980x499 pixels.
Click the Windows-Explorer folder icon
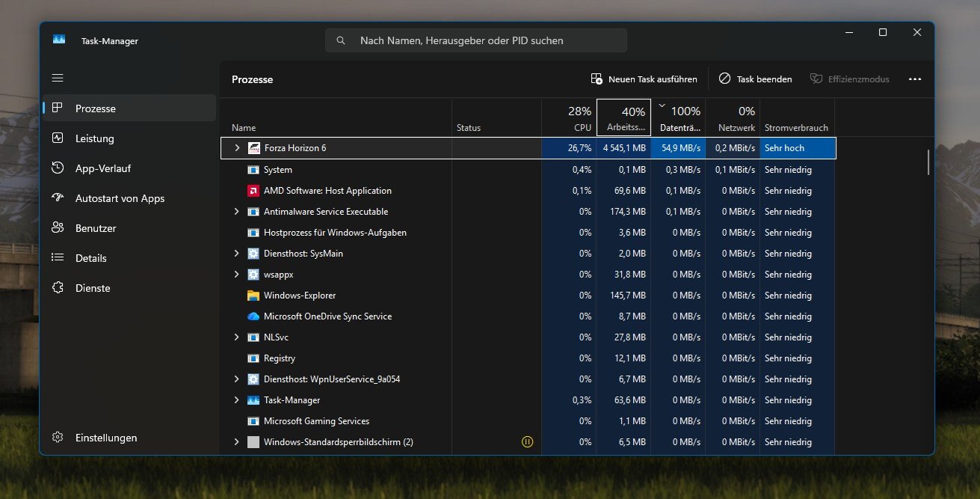click(253, 296)
